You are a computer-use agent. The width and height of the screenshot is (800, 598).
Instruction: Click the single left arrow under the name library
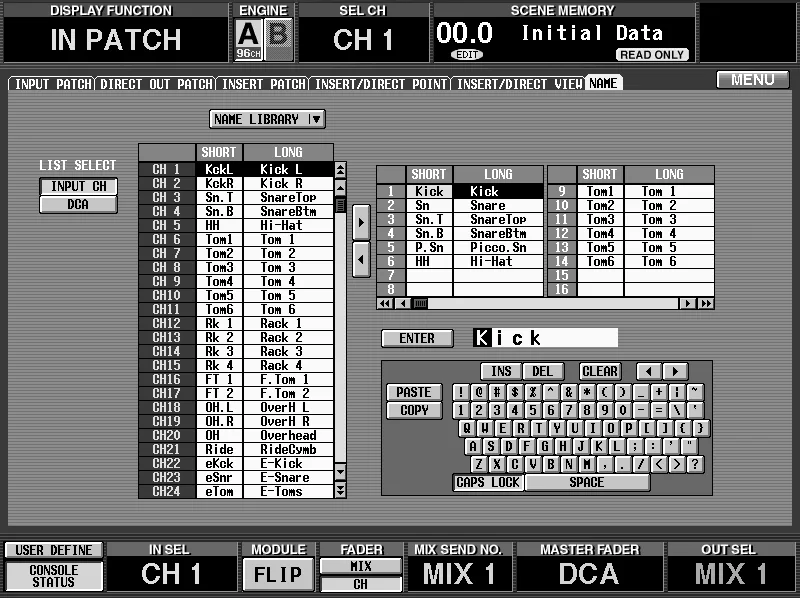404,304
